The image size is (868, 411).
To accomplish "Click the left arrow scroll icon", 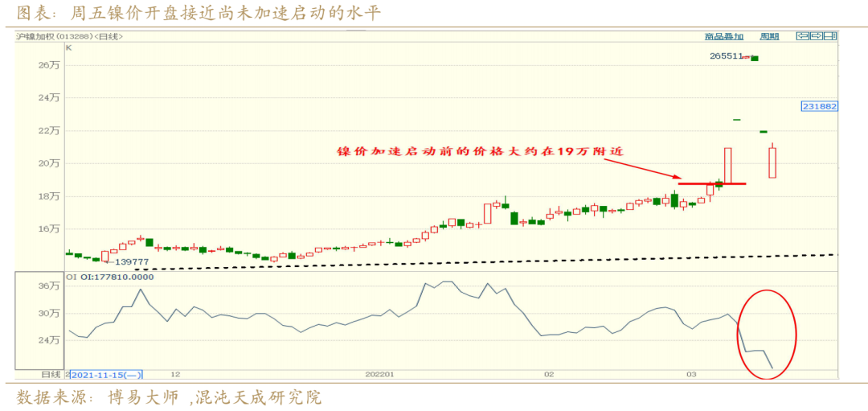I will (803, 36).
